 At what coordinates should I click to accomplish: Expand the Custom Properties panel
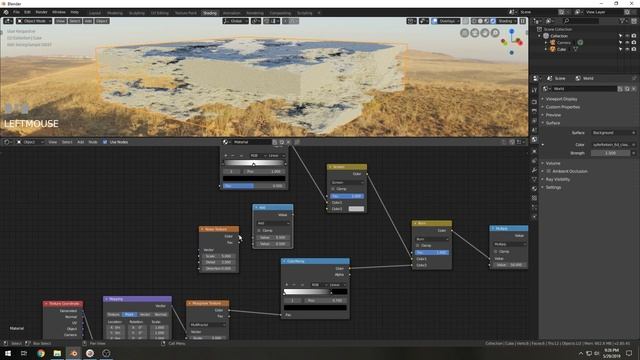562,107
